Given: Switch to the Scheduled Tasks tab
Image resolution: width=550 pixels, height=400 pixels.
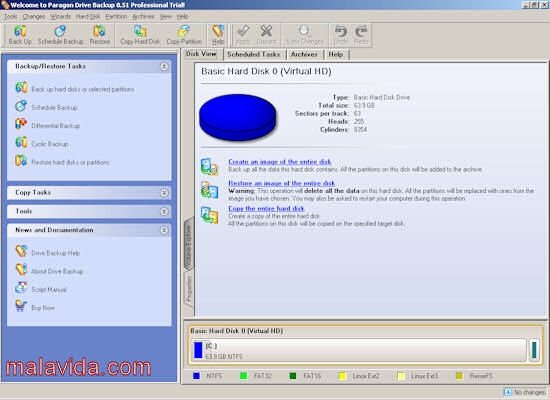Looking at the screenshot, I should coord(253,54).
